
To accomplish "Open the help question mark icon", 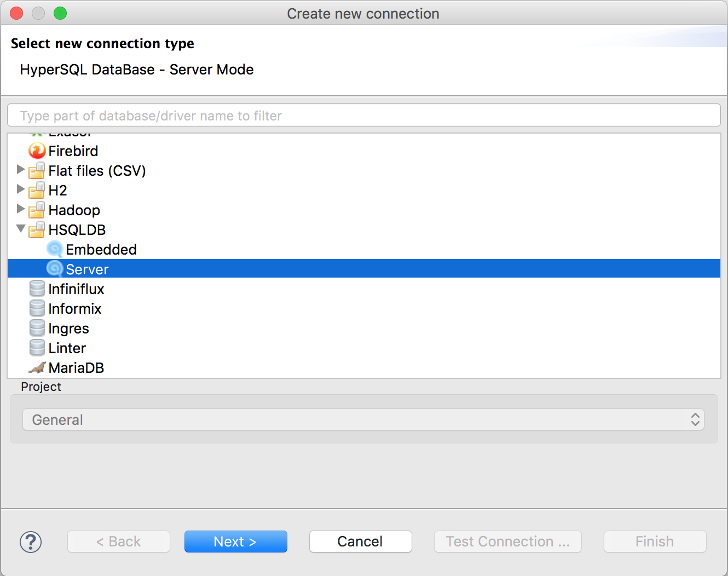I will 31,542.
